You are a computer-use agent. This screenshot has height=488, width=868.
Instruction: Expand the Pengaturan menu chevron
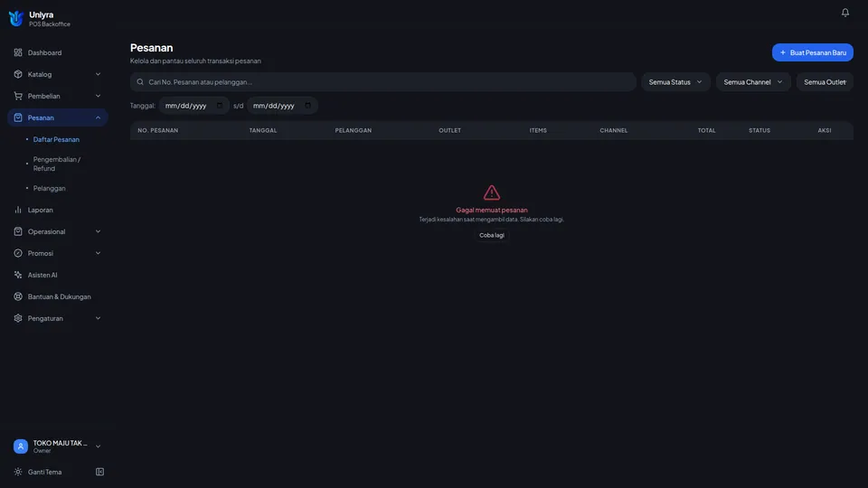click(x=98, y=318)
